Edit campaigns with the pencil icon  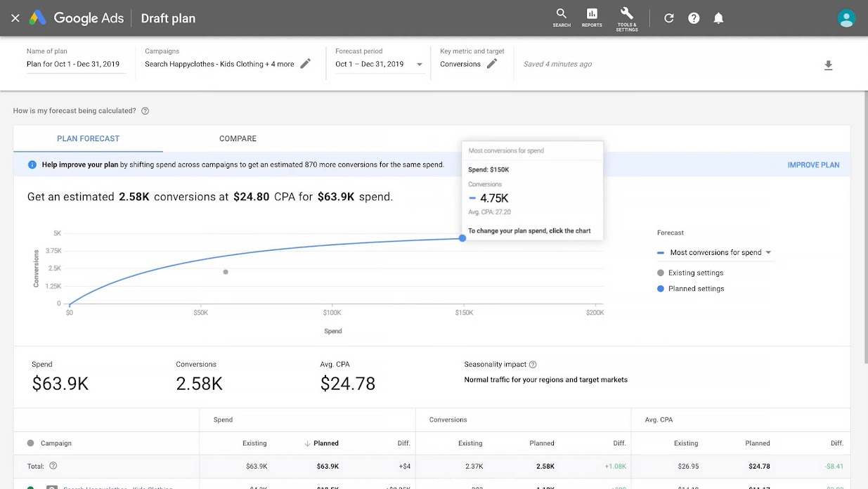[305, 64]
